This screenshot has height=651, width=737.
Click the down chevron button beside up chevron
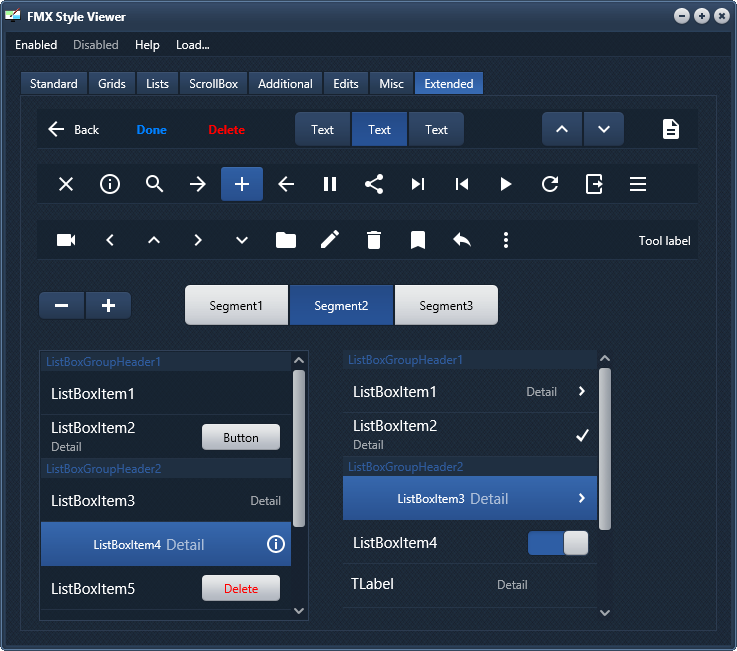[x=604, y=129]
